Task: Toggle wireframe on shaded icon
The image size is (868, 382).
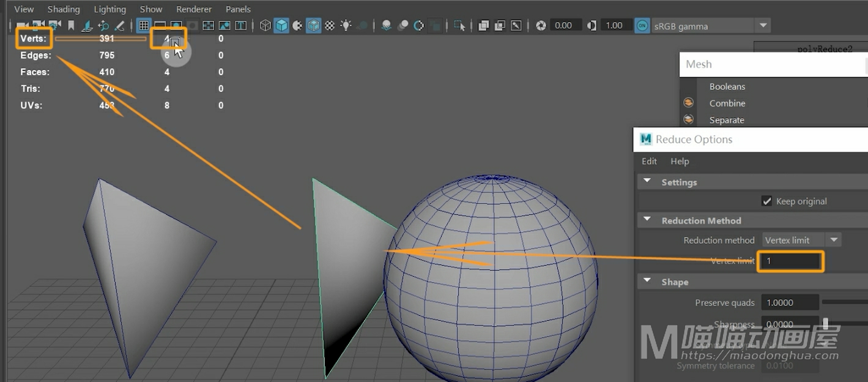Action: point(313,26)
